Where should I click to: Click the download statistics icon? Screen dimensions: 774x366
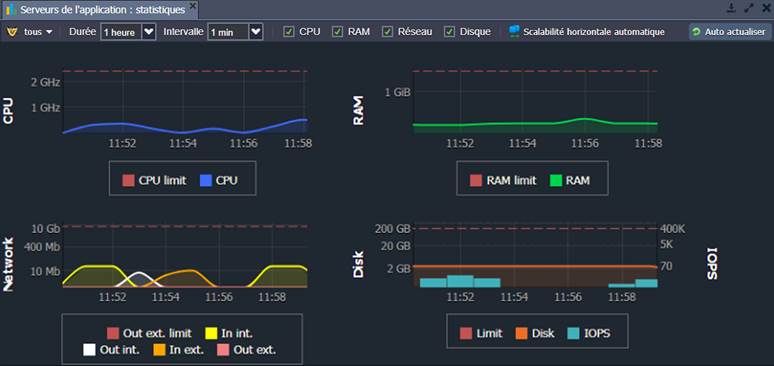click(732, 8)
